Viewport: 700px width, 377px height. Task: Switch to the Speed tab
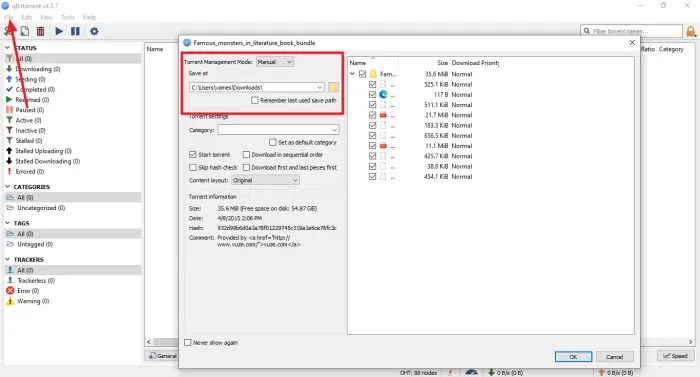coord(675,356)
